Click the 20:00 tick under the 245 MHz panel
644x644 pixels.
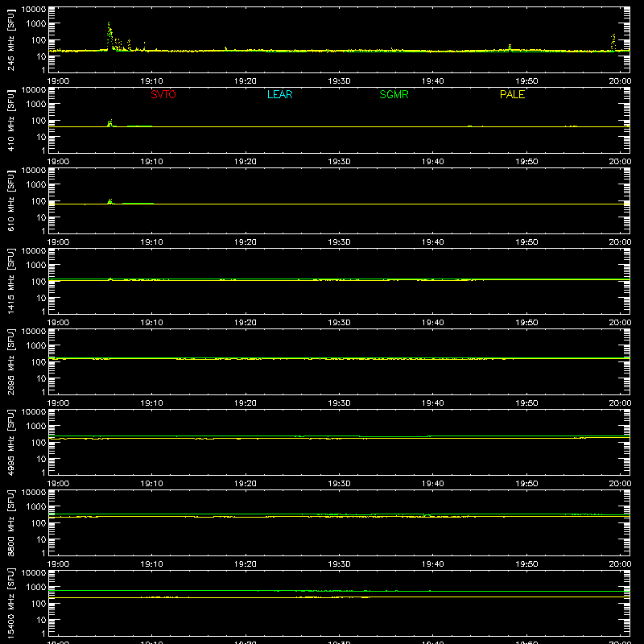point(620,81)
